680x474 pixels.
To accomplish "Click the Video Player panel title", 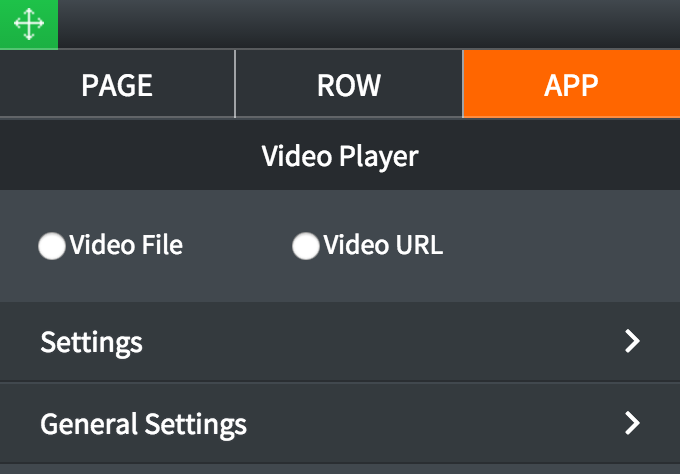I will [x=340, y=156].
